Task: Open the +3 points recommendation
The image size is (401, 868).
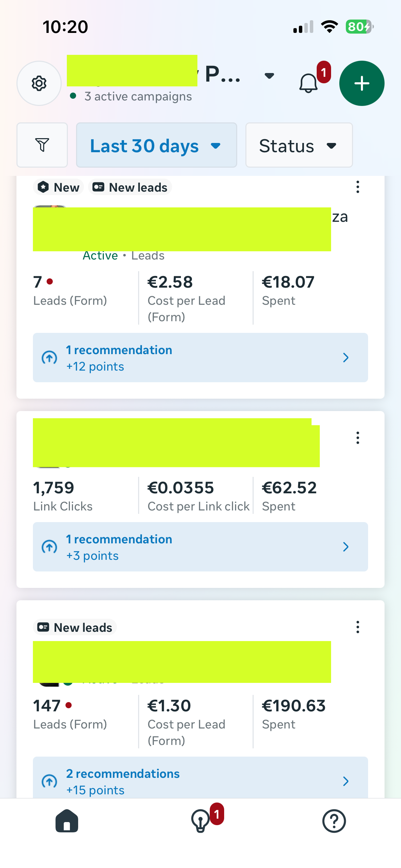Action: pyautogui.click(x=200, y=547)
